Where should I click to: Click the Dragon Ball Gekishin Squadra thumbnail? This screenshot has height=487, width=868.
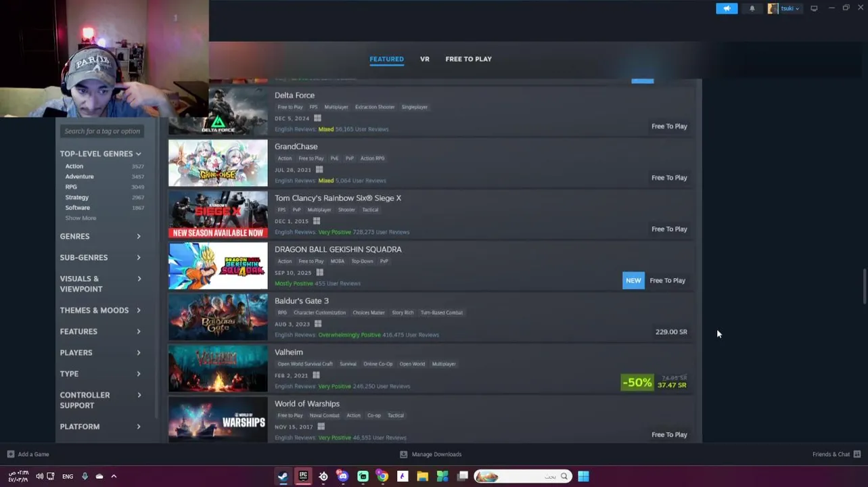tap(218, 266)
